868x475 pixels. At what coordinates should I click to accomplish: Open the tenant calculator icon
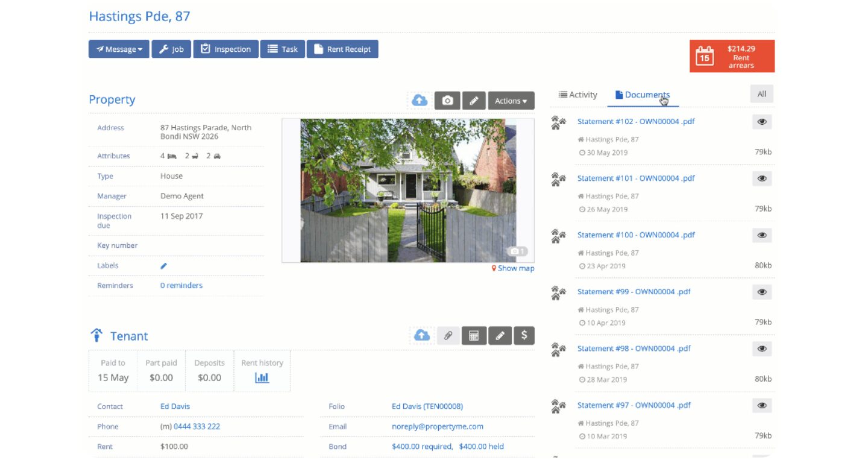(474, 336)
